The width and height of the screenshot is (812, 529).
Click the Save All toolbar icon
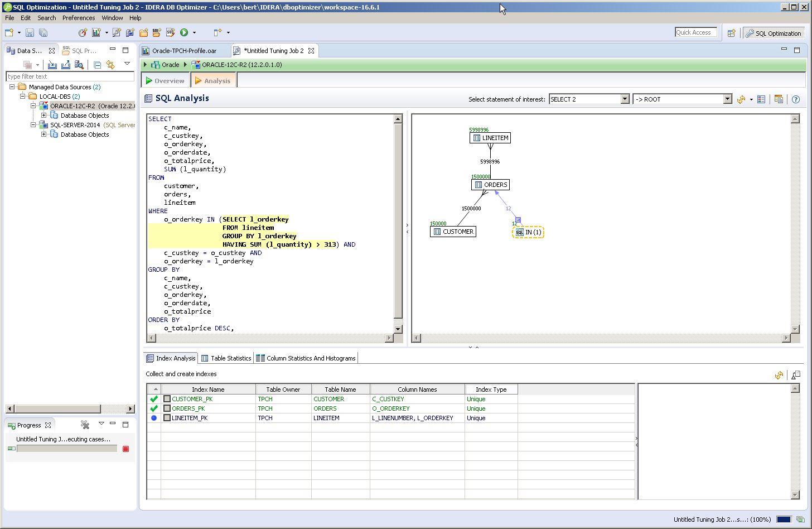point(43,33)
